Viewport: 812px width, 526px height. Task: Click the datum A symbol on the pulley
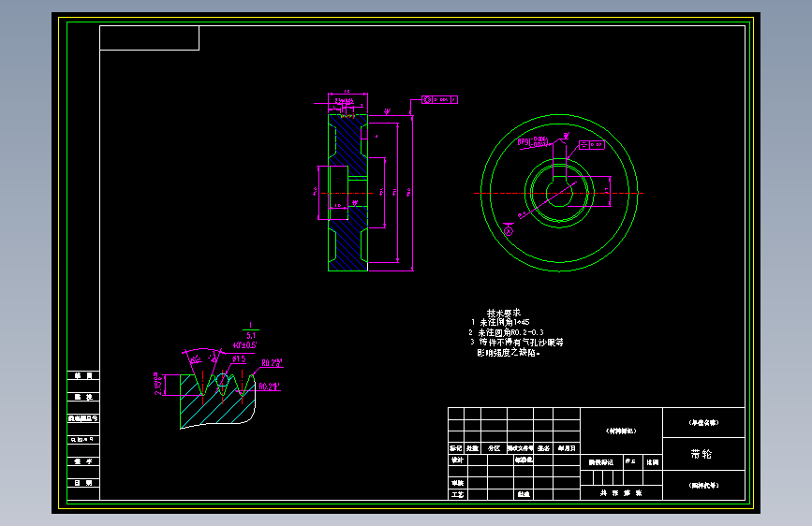tap(509, 231)
